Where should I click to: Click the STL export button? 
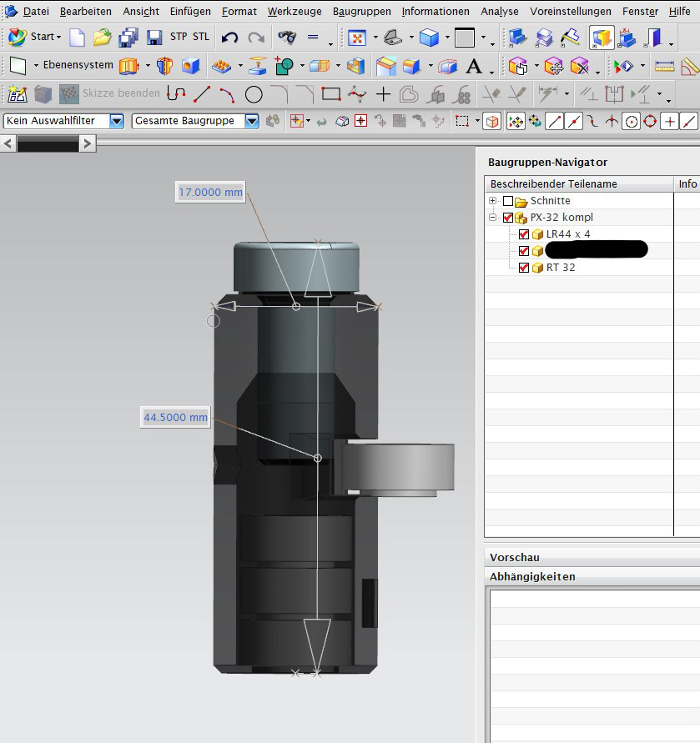coord(200,37)
